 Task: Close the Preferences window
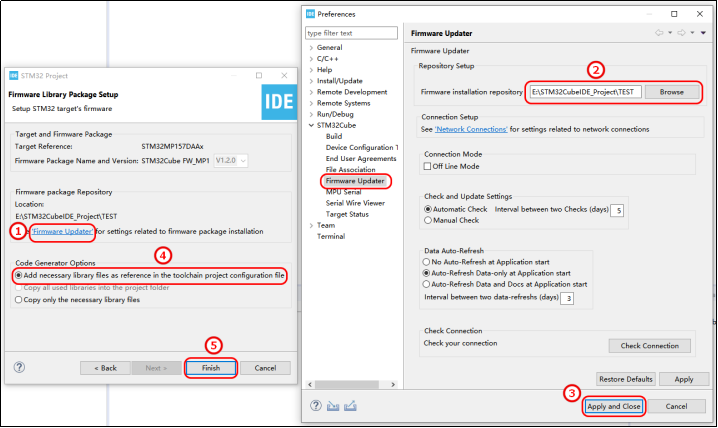[700, 14]
